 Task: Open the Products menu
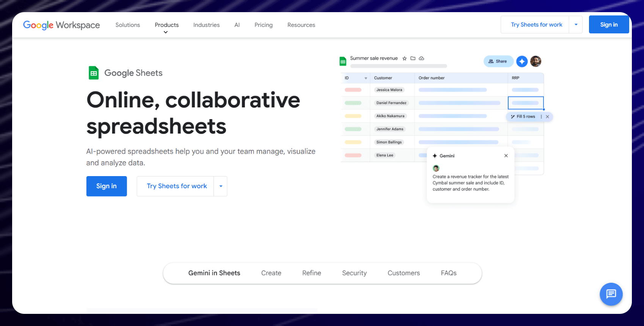(x=166, y=25)
